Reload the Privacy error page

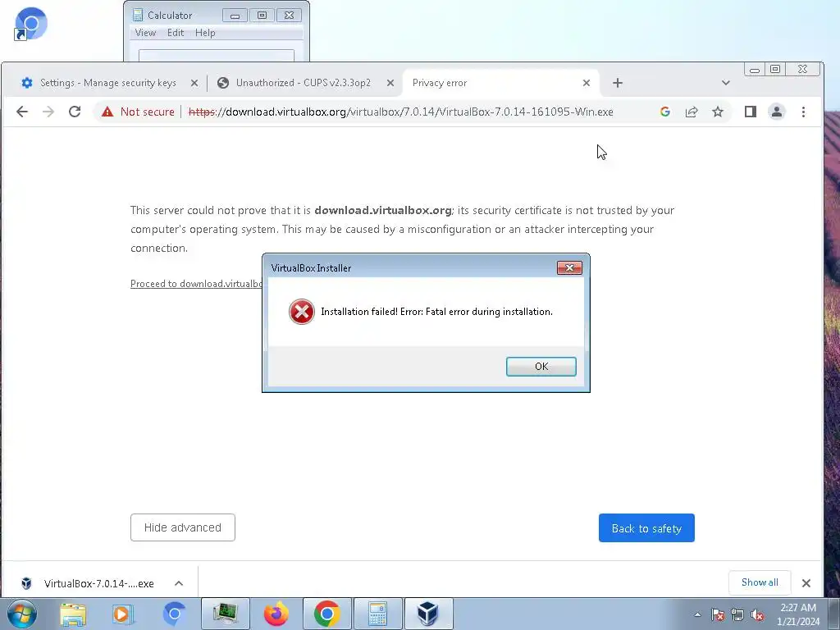75,112
